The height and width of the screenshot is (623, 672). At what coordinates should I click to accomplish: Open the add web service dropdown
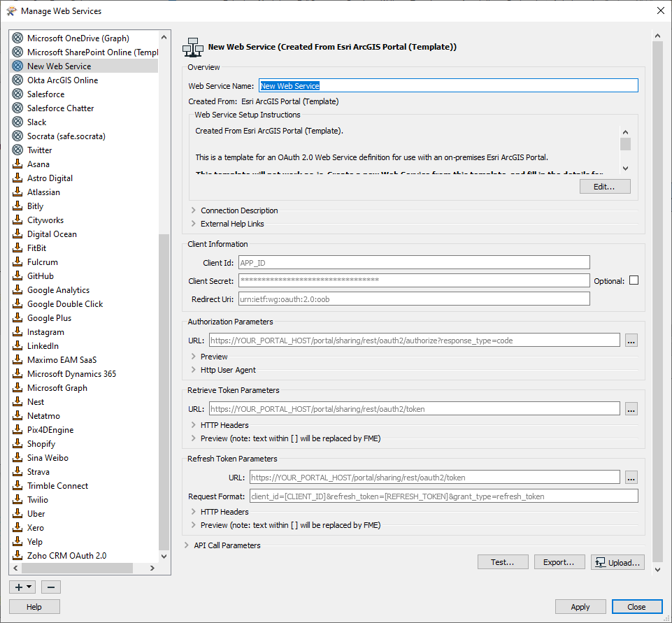[x=22, y=587]
